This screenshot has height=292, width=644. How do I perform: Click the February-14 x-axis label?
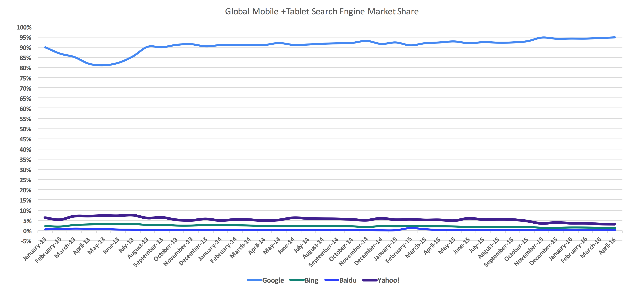224,250
